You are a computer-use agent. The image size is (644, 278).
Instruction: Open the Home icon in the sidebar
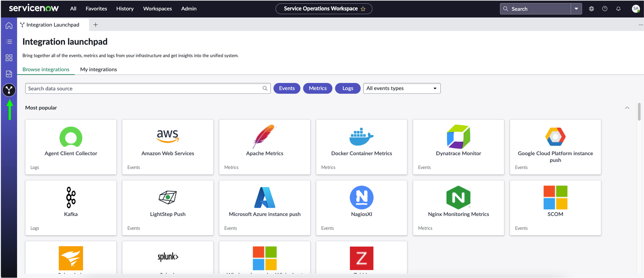(x=9, y=25)
